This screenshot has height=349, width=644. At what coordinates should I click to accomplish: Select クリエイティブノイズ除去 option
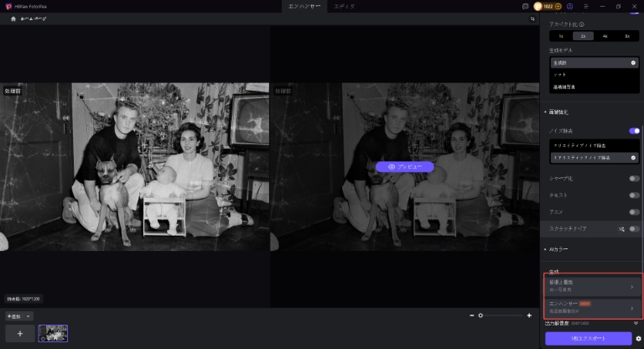595,145
